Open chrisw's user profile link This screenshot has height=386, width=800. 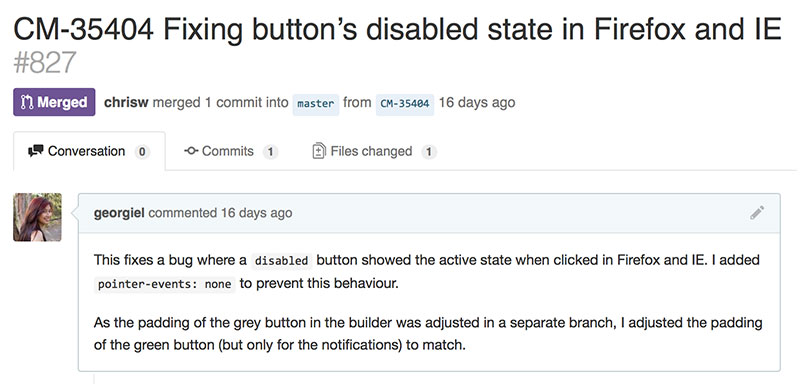[126, 102]
